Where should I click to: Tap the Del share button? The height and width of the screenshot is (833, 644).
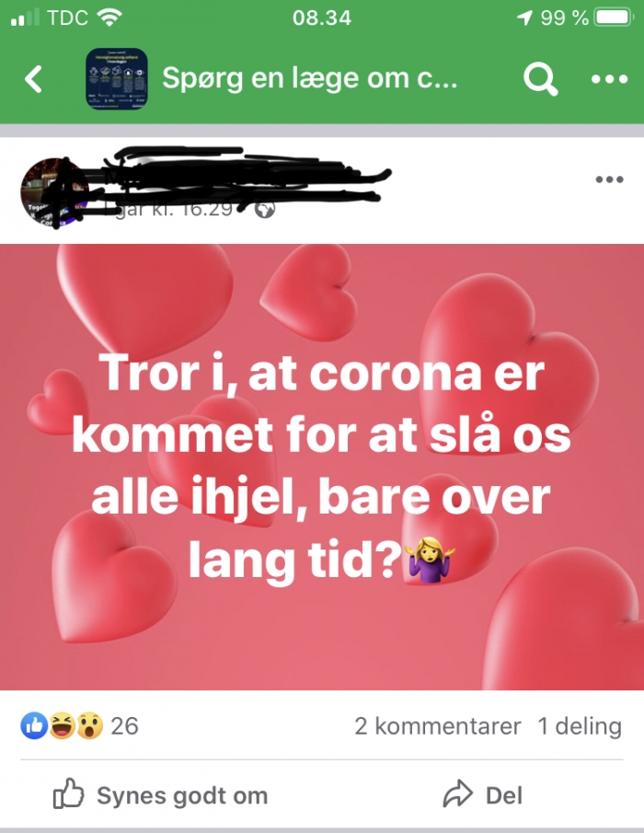tap(483, 794)
